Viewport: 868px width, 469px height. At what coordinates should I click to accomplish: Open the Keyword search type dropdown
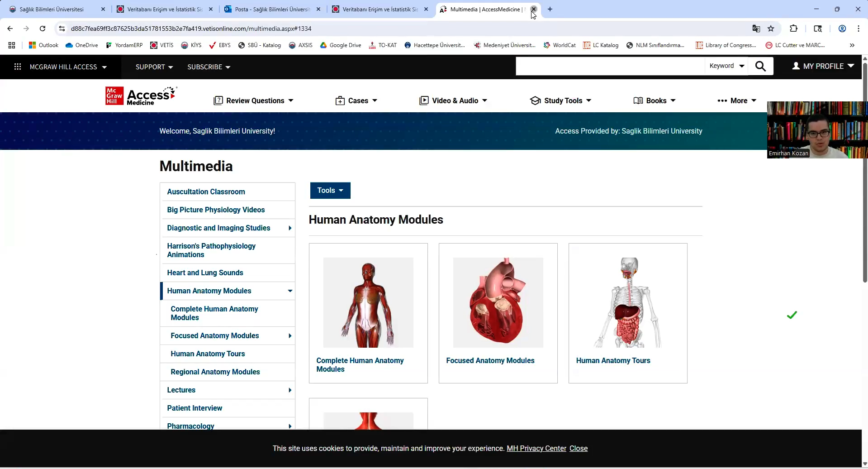click(726, 66)
